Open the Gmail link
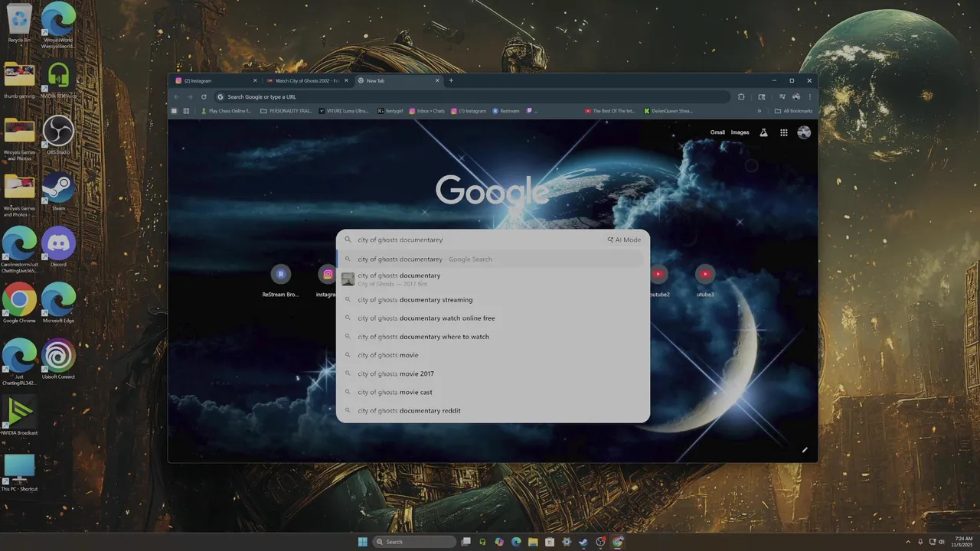Viewport: 980px width, 551px height. pyautogui.click(x=717, y=132)
